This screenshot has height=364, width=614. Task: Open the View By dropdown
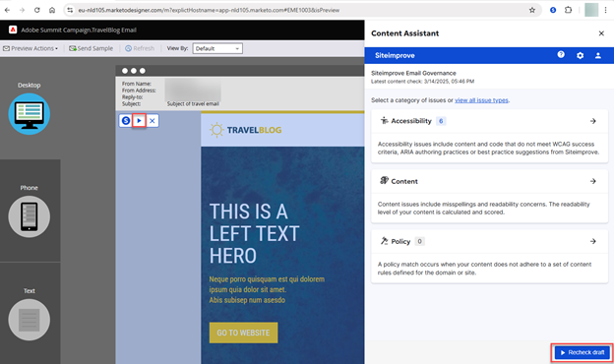click(217, 48)
